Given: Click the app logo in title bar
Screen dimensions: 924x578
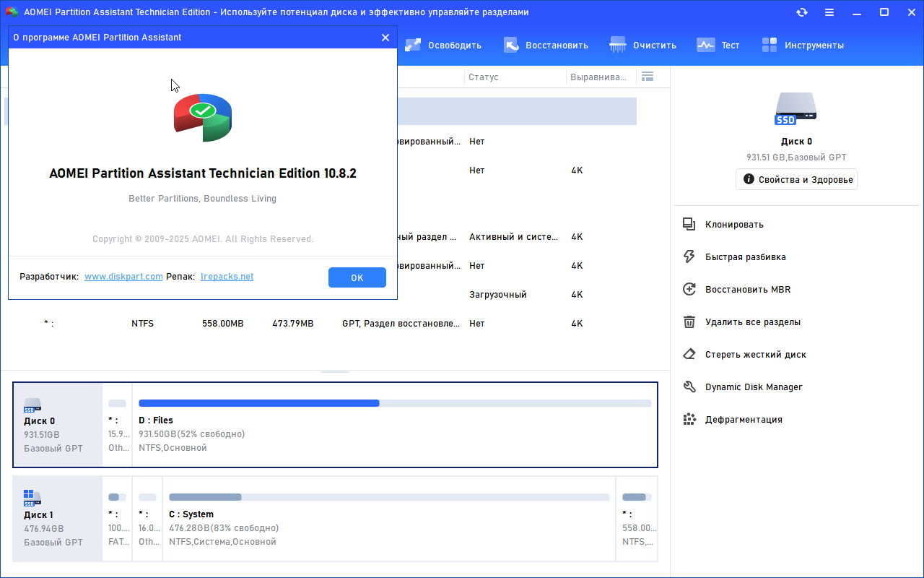Looking at the screenshot, I should click(x=12, y=12).
